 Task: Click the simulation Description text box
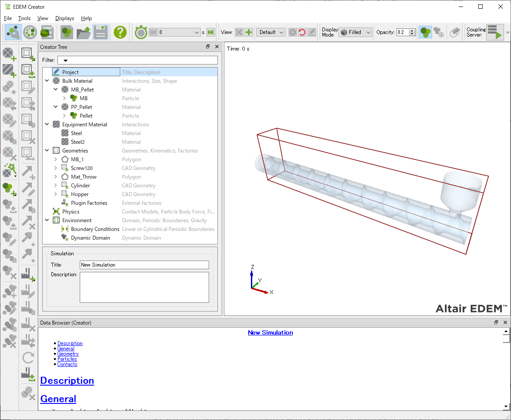(144, 288)
